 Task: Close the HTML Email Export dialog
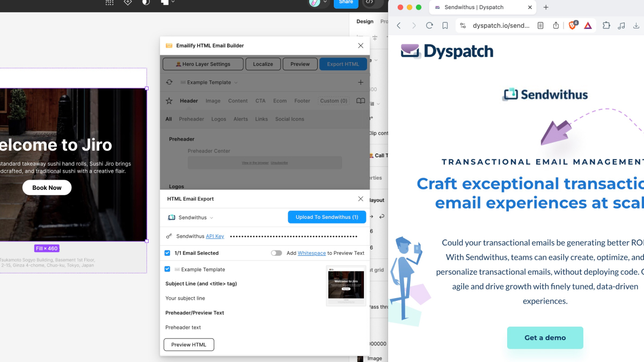(361, 198)
